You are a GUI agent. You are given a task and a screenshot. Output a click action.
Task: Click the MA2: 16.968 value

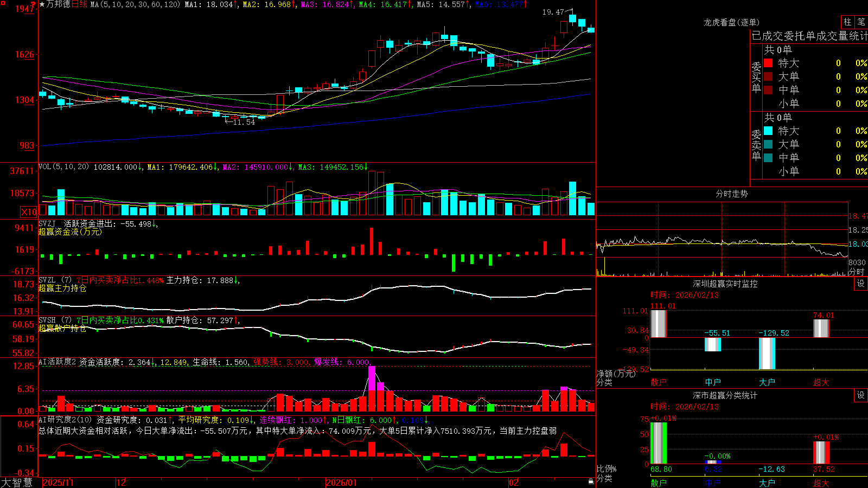coord(269,4)
